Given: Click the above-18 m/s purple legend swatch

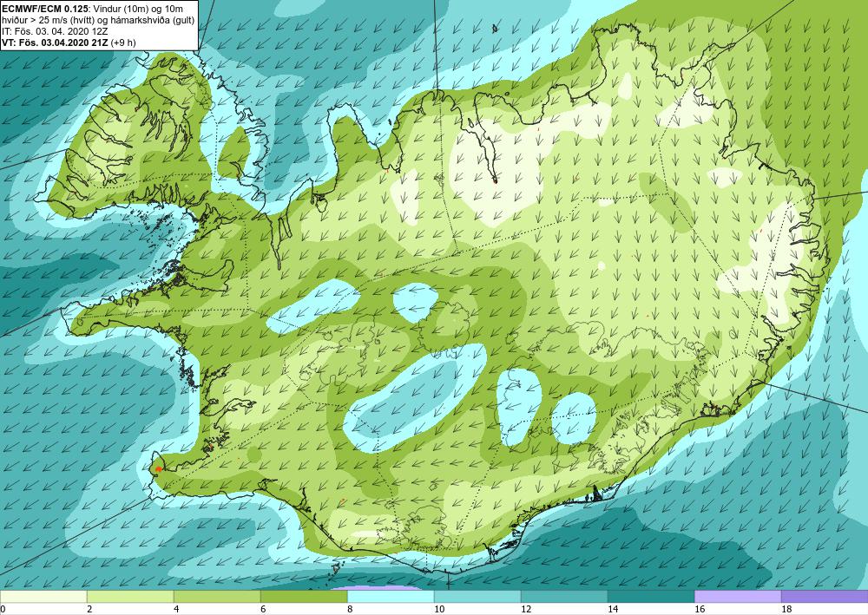Looking at the screenshot, I should tap(825, 597).
